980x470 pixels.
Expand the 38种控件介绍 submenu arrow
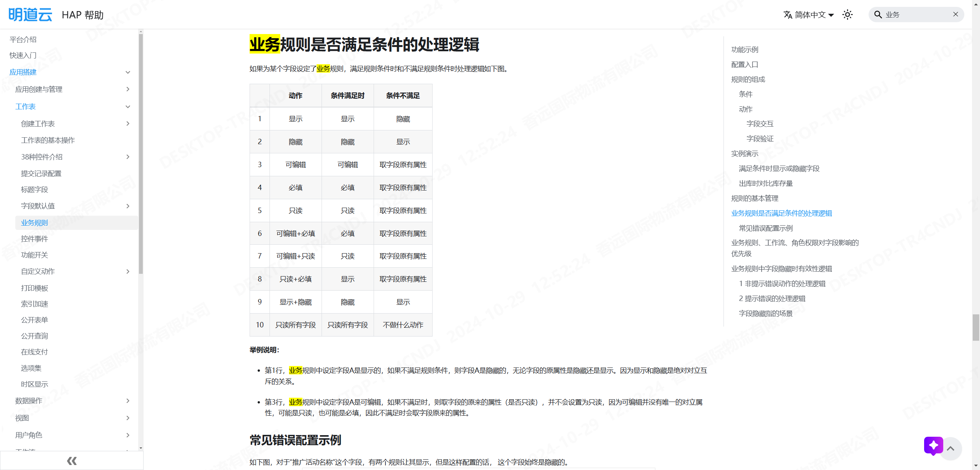point(128,157)
